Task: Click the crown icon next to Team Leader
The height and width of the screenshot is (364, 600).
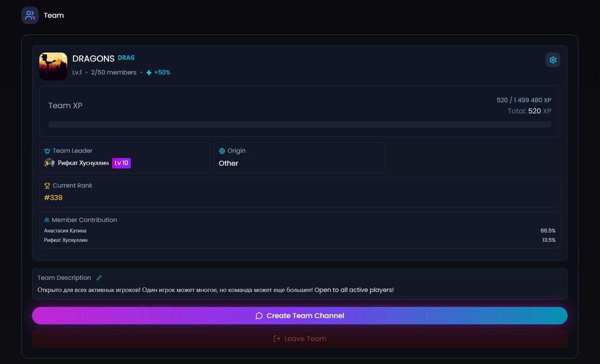Action: click(x=47, y=150)
